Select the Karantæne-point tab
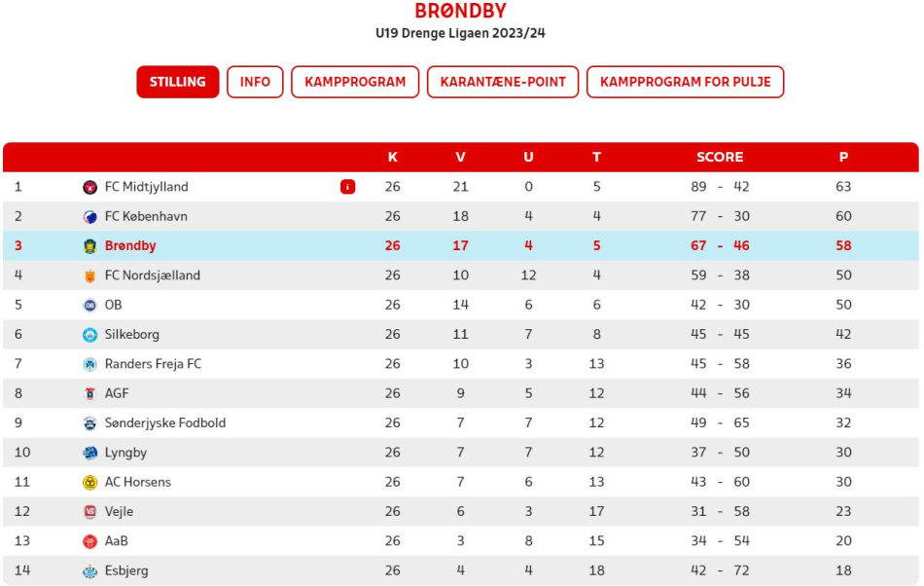 point(503,82)
